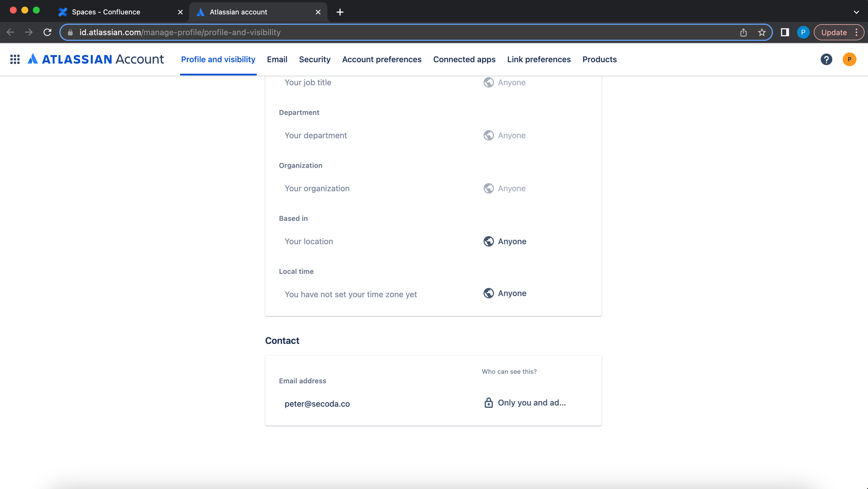
Task: Click the browser reload button
Action: [x=47, y=32]
